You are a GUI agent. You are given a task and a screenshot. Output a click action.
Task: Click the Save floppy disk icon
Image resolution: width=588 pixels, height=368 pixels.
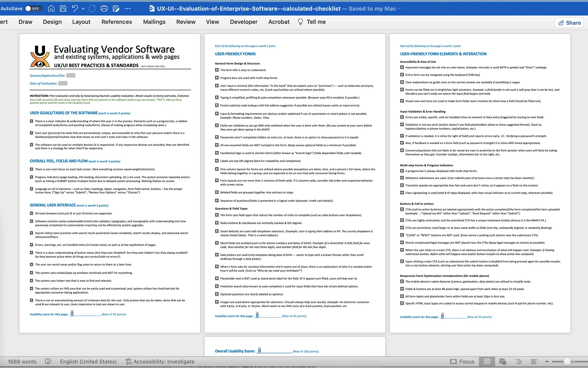click(x=63, y=9)
